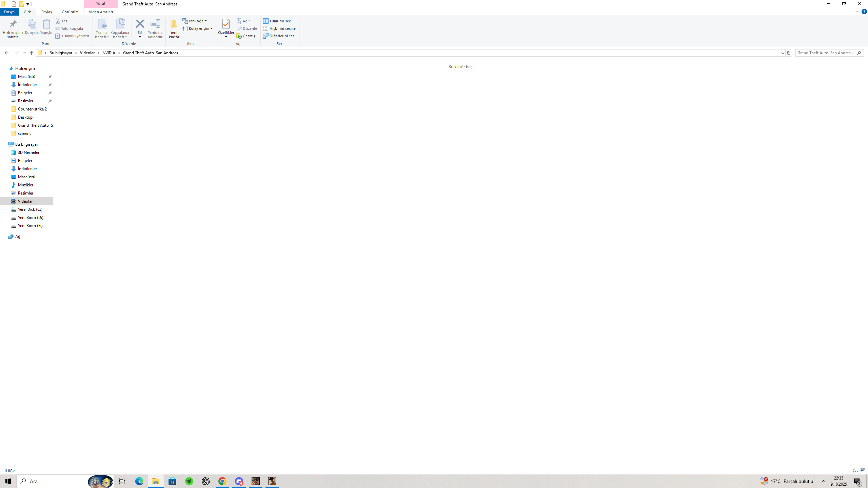
Task: Select 3D Nesneler in navigation pane
Action: 28,152
